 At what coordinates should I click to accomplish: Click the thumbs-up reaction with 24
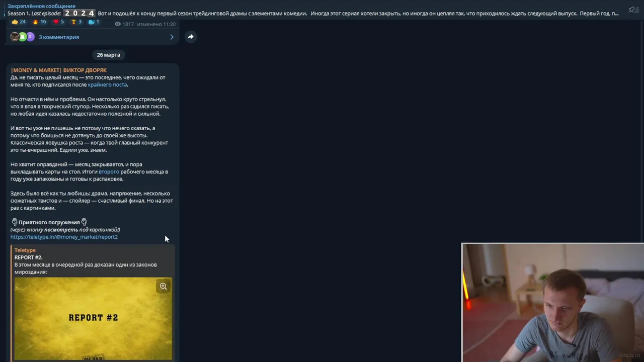[19, 22]
